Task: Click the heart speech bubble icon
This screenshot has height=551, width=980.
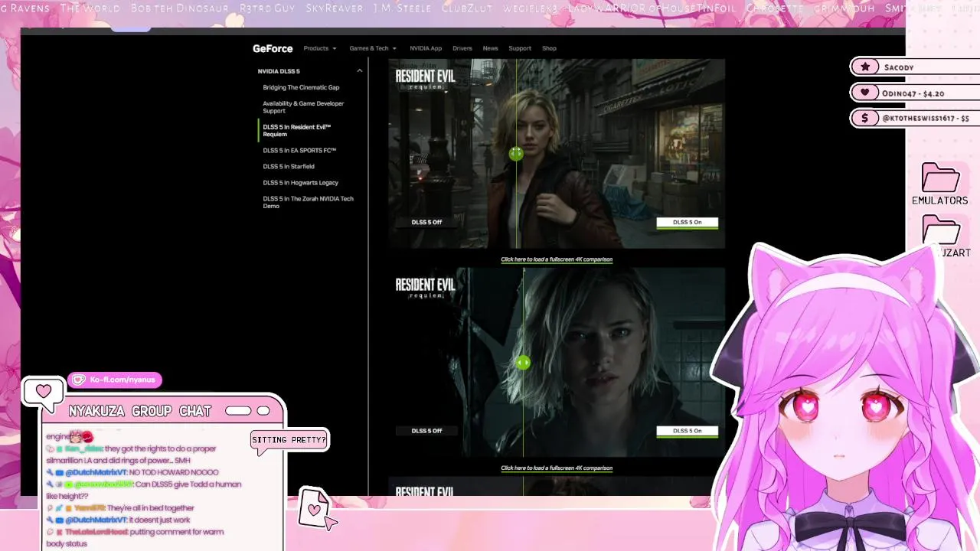Action: click(43, 393)
